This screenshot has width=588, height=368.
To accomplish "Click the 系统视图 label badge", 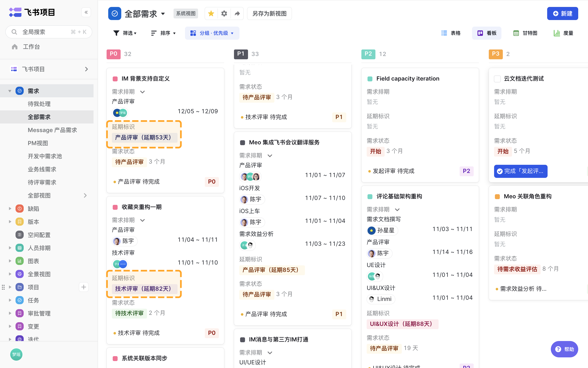I will [x=186, y=14].
